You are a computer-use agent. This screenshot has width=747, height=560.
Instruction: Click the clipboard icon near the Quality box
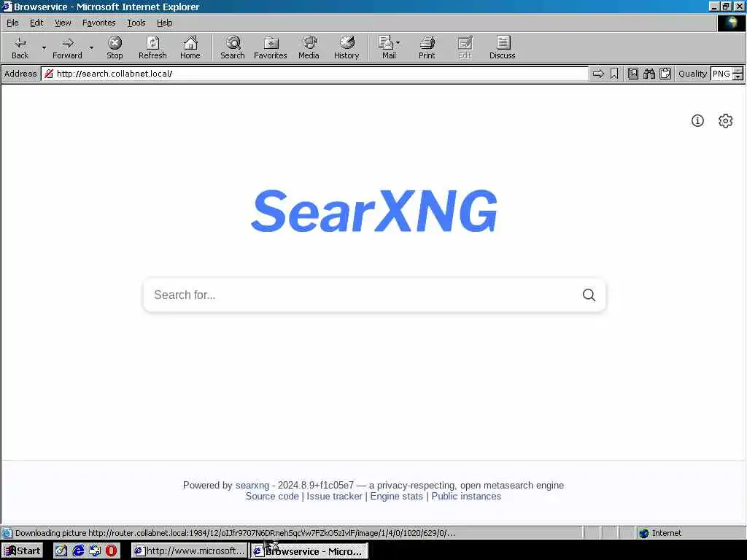tap(665, 74)
